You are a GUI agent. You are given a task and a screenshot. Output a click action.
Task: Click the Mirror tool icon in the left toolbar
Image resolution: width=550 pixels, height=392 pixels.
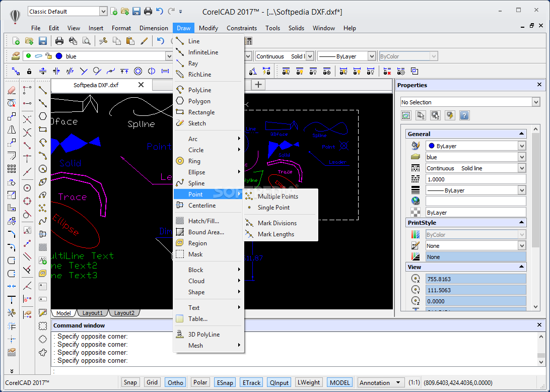[x=12, y=129]
